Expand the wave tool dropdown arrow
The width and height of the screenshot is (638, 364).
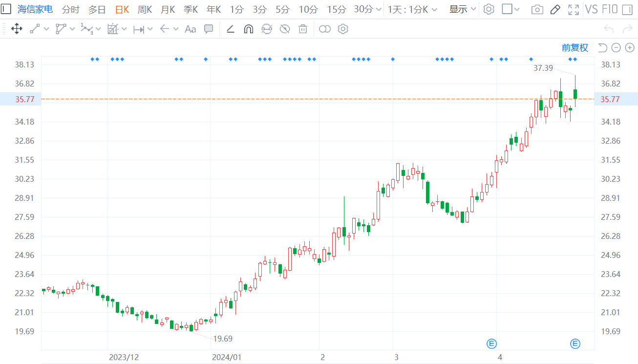[98, 29]
